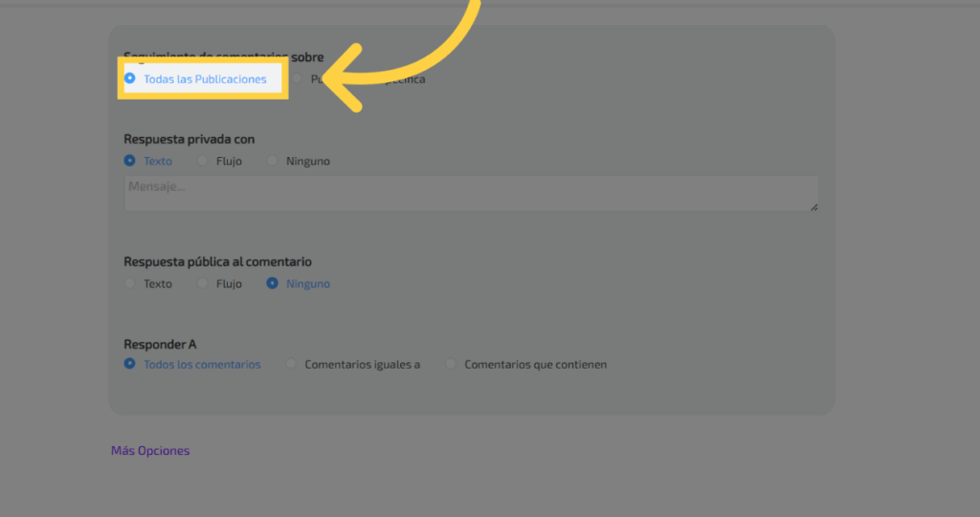980x517 pixels.
Task: Click into the 'Mensaje...' text area
Action: click(469, 192)
